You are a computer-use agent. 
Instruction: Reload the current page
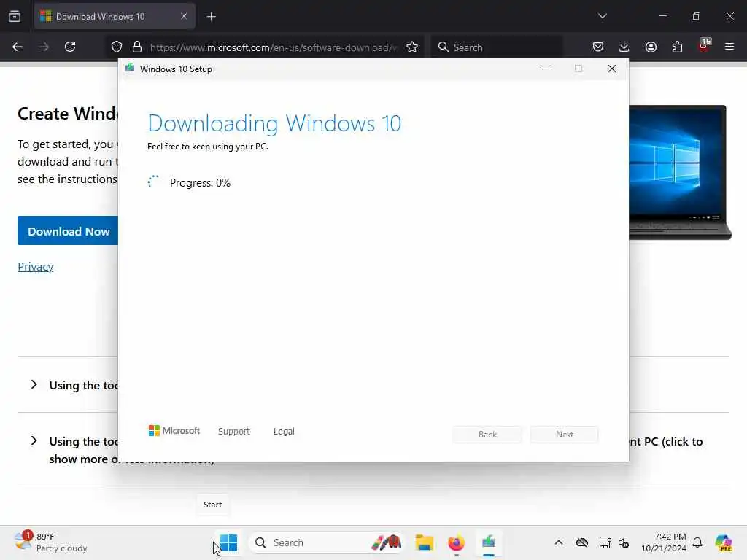(x=70, y=47)
